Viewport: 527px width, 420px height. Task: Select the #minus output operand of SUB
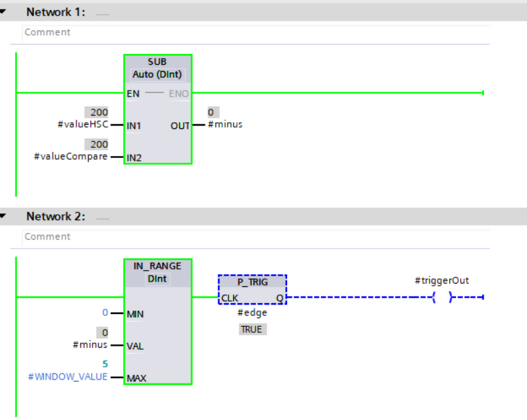point(225,124)
